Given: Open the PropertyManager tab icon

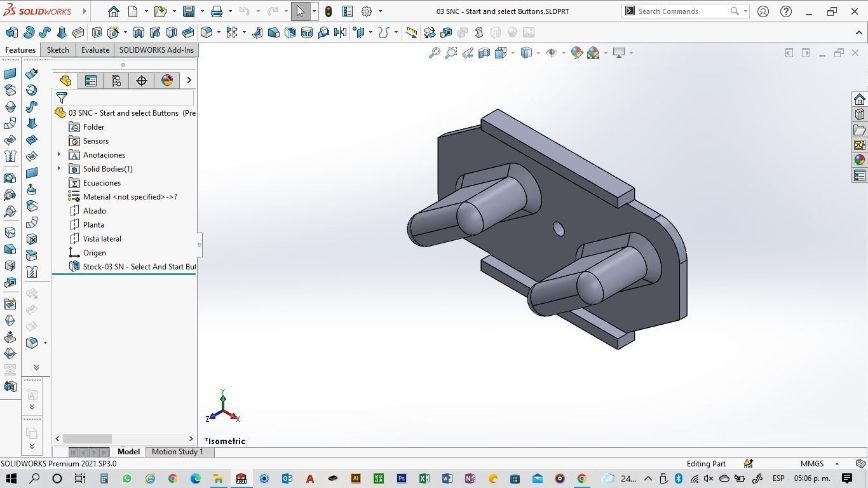Looking at the screenshot, I should point(91,80).
